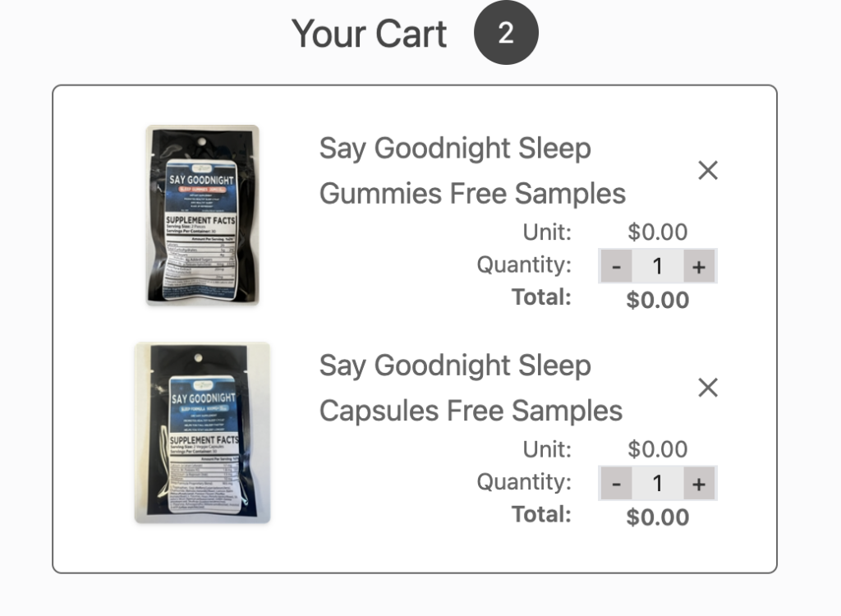Remove Sleep Capsules Free Samples from cart
Screen dimensions: 841x616
pos(707,388)
